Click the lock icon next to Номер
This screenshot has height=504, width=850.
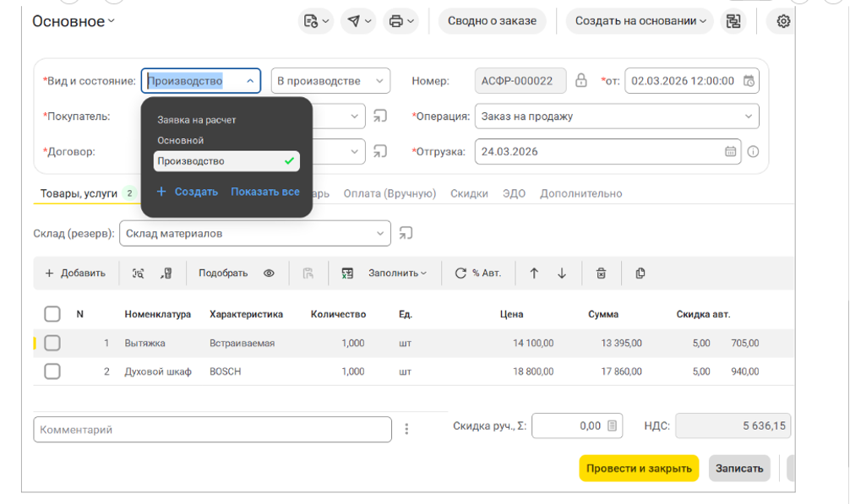(x=581, y=81)
